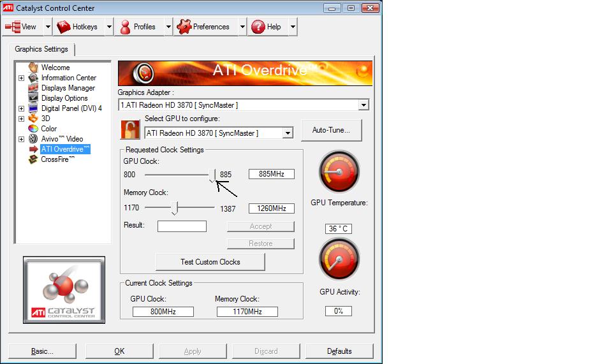609x364 pixels.
Task: Click the requested 1260MHz memory clock field
Action: (x=272, y=208)
